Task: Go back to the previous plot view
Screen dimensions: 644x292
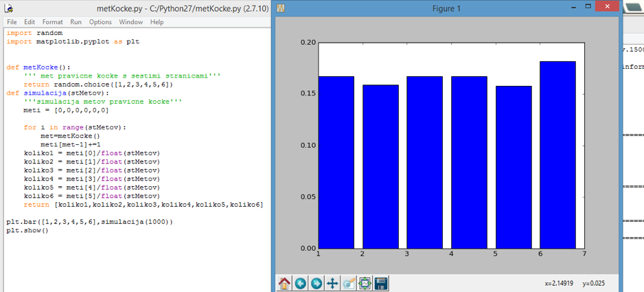Action: click(x=300, y=283)
